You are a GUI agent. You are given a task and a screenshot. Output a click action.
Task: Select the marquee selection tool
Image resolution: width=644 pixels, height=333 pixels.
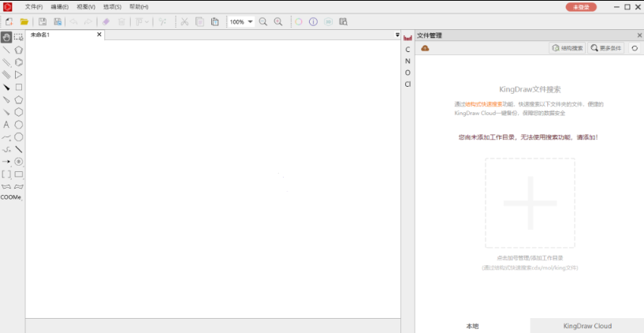[18, 37]
